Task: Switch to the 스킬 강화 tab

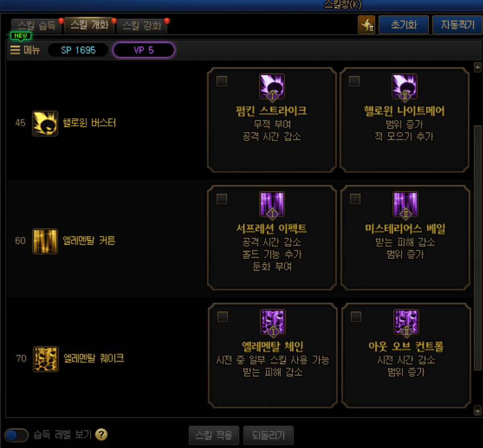Action: 142,26
